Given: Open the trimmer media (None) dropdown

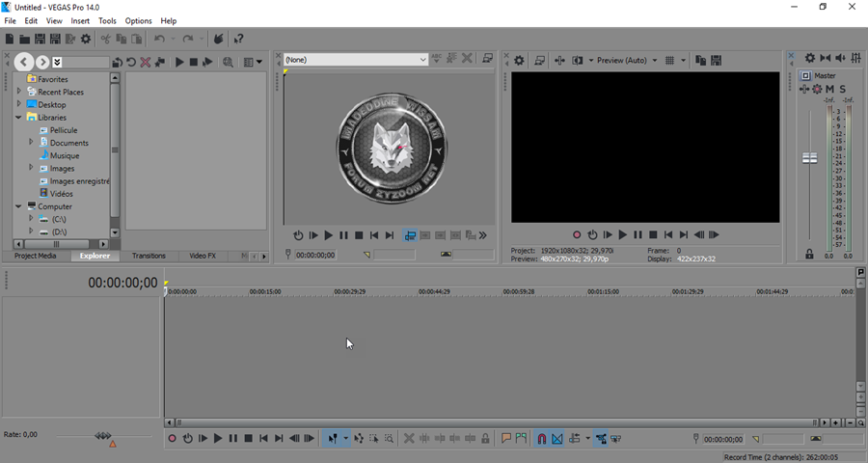Looking at the screenshot, I should coord(356,60).
